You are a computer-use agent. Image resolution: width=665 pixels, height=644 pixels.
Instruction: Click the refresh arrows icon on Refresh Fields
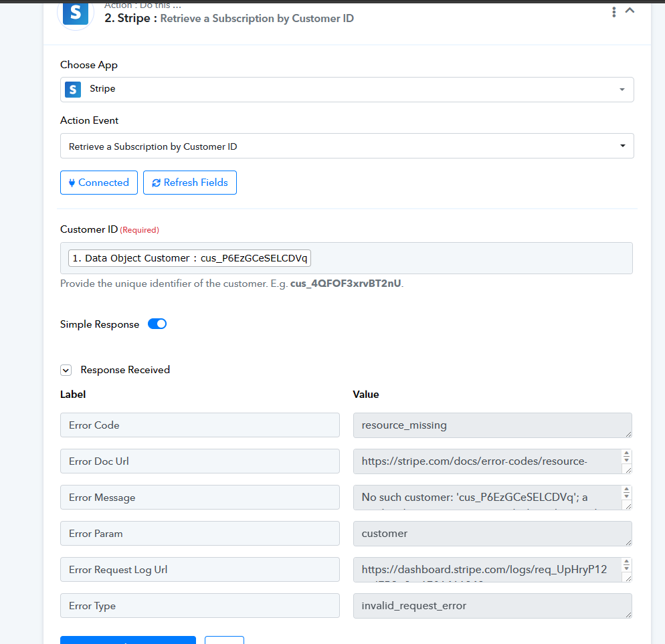tap(156, 183)
